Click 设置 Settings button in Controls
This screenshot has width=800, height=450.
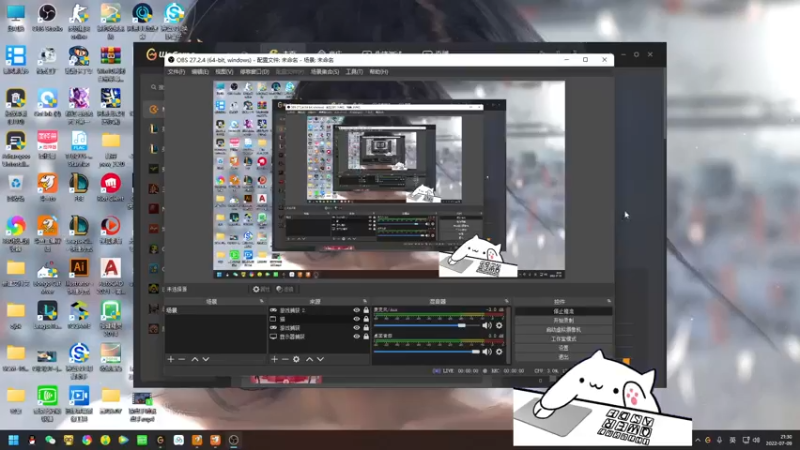click(563, 348)
